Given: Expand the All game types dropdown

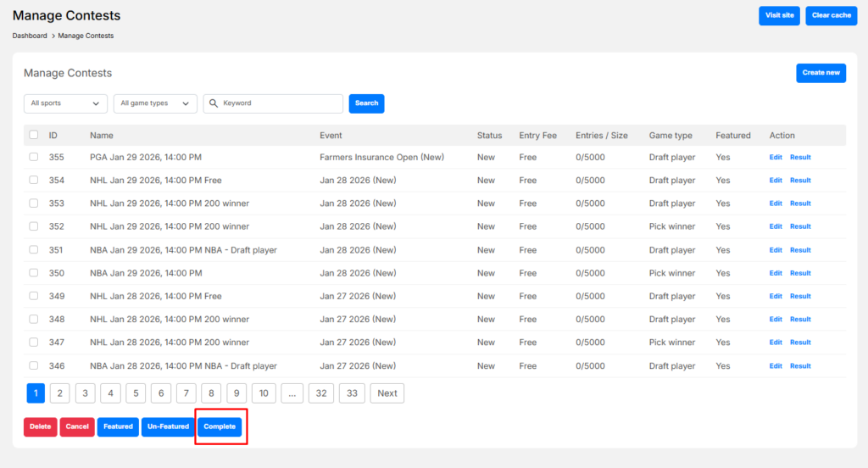Looking at the screenshot, I should coord(155,103).
